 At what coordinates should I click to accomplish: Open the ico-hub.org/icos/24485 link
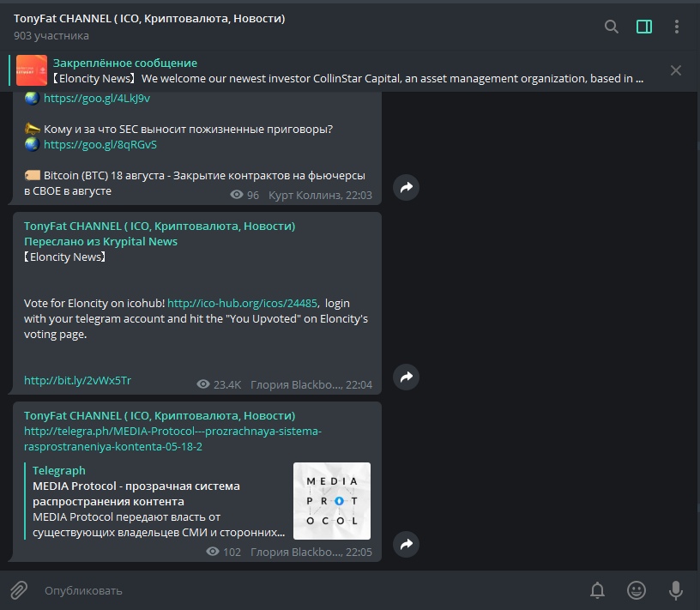(x=243, y=303)
